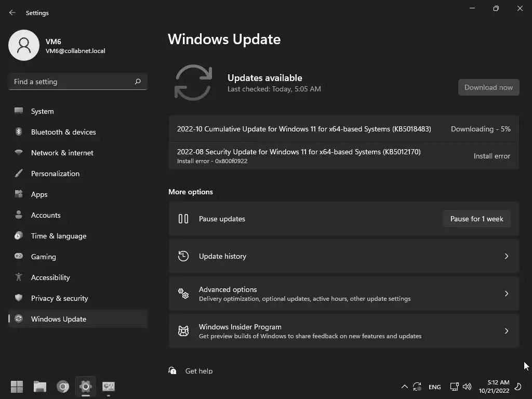Screen dimensions: 532x399
Task: Click the Settings gear on the taskbar
Action: coord(86,387)
